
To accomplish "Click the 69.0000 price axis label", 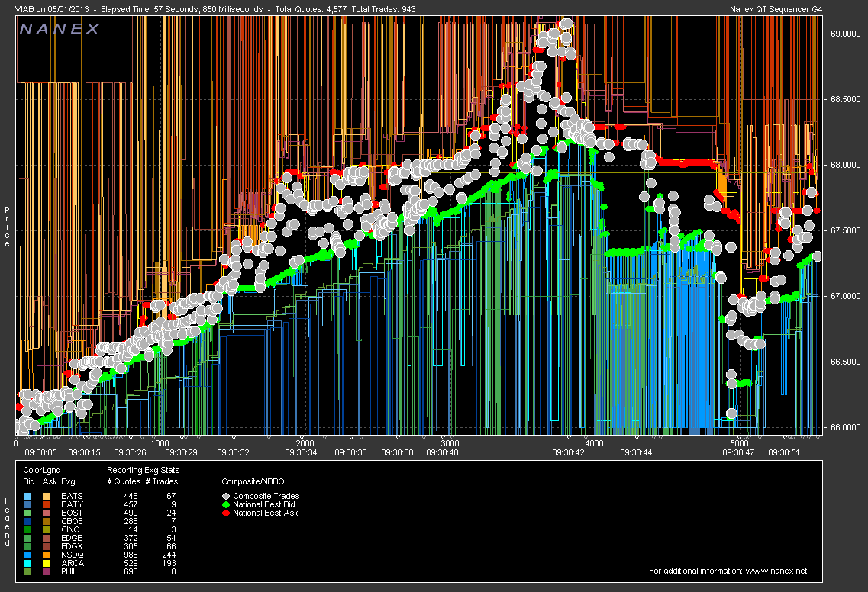I will 845,34.
